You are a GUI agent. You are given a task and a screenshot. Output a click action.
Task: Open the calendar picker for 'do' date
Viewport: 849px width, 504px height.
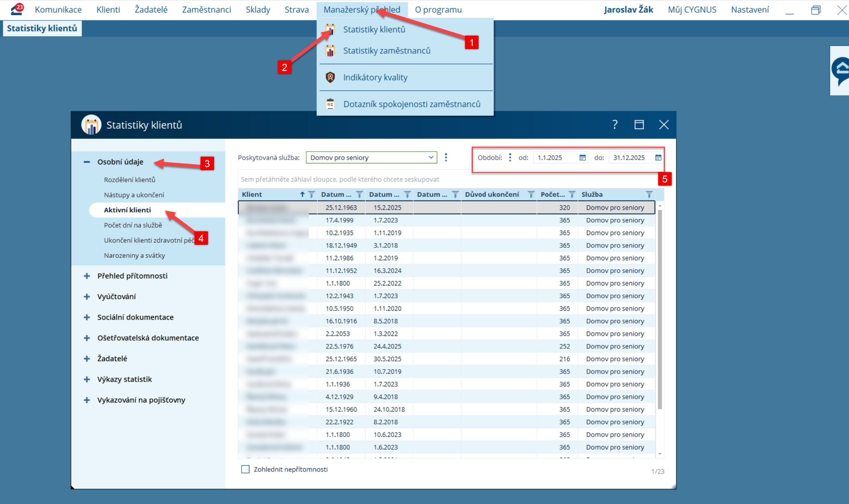click(x=658, y=158)
